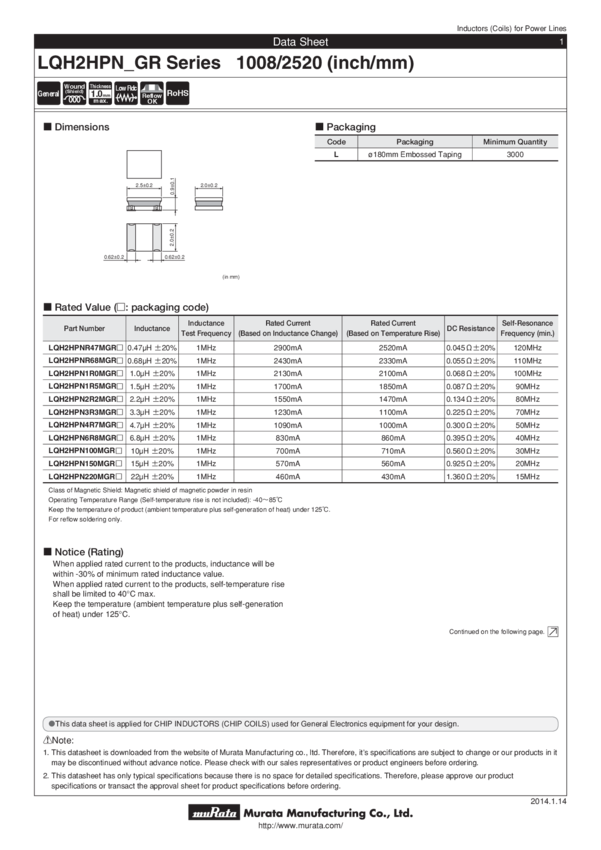Click the 120MHz self-resonance cell
Viewport: 601px width, 850px height.
click(x=527, y=348)
